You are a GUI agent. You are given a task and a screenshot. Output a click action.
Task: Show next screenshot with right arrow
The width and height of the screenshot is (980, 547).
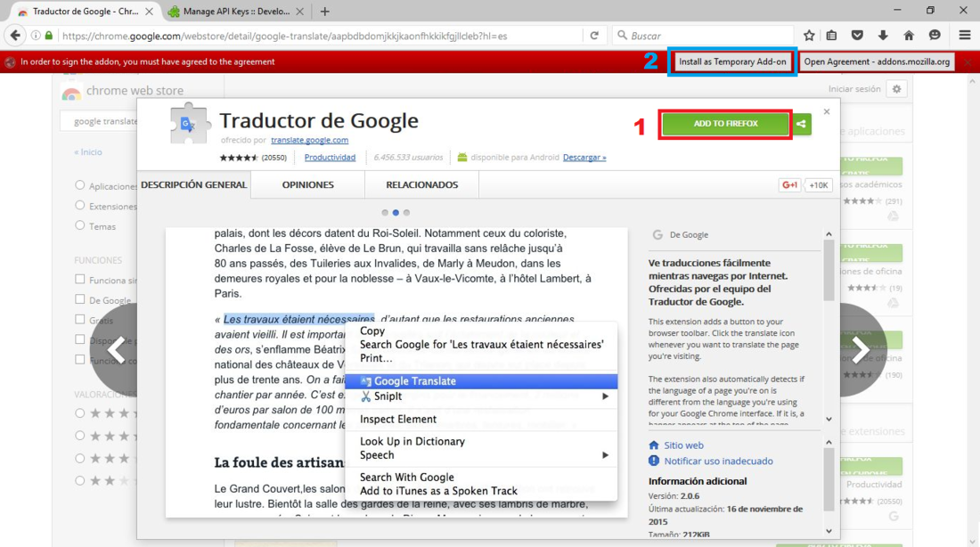click(861, 349)
